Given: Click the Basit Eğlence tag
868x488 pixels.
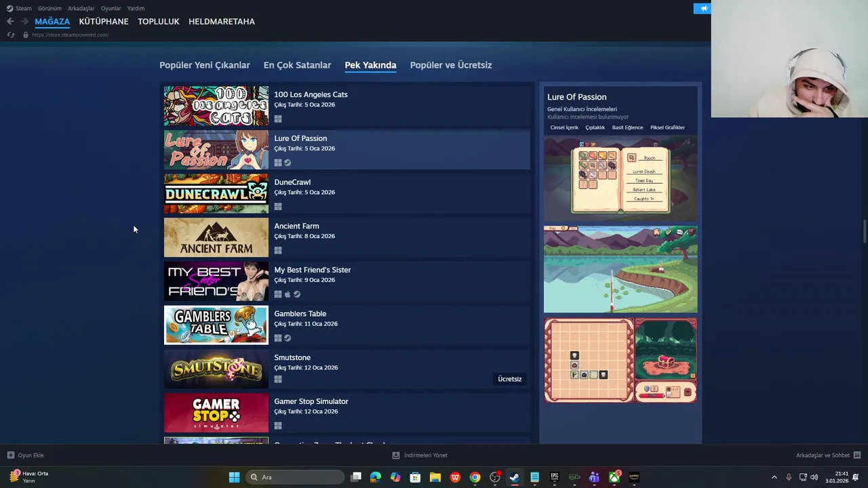Looking at the screenshot, I should (627, 127).
